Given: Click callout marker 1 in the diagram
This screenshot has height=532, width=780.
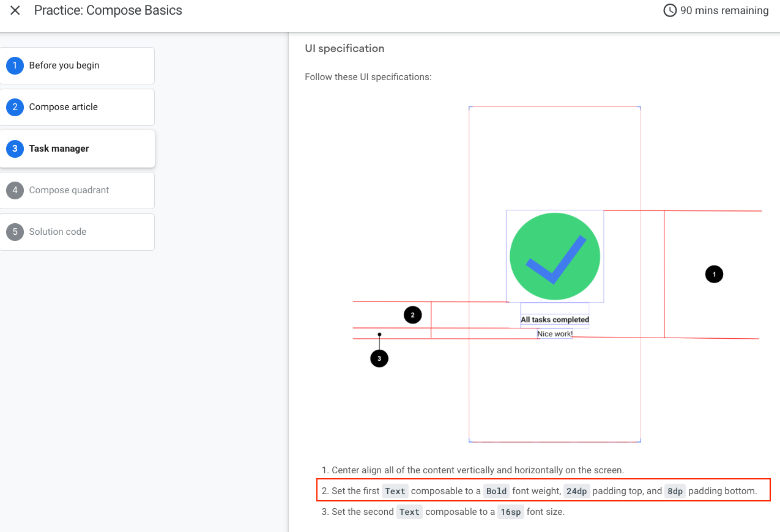Looking at the screenshot, I should coord(714,274).
